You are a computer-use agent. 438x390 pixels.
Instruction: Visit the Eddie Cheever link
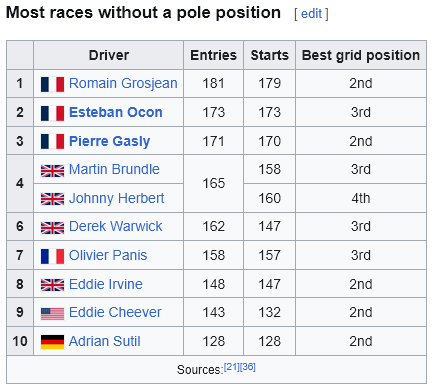(x=115, y=312)
